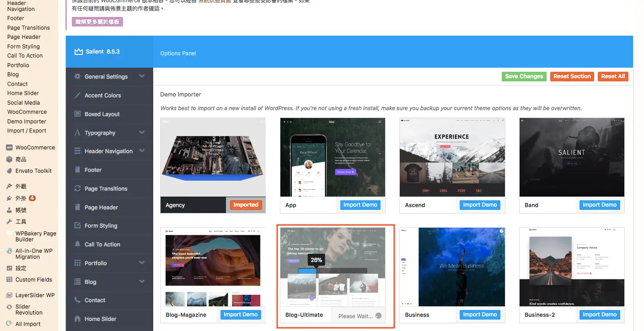Click the Boxed Layout icon
Screen dimensions: 644x331
pyautogui.click(x=77, y=114)
